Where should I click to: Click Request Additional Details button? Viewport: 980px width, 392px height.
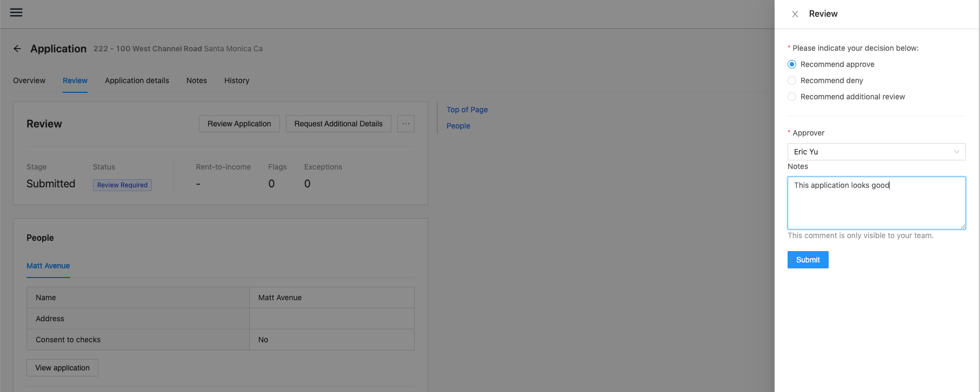pos(338,124)
